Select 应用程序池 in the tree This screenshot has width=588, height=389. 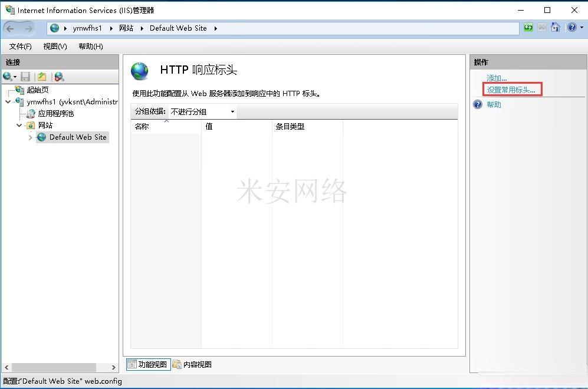click(x=56, y=114)
